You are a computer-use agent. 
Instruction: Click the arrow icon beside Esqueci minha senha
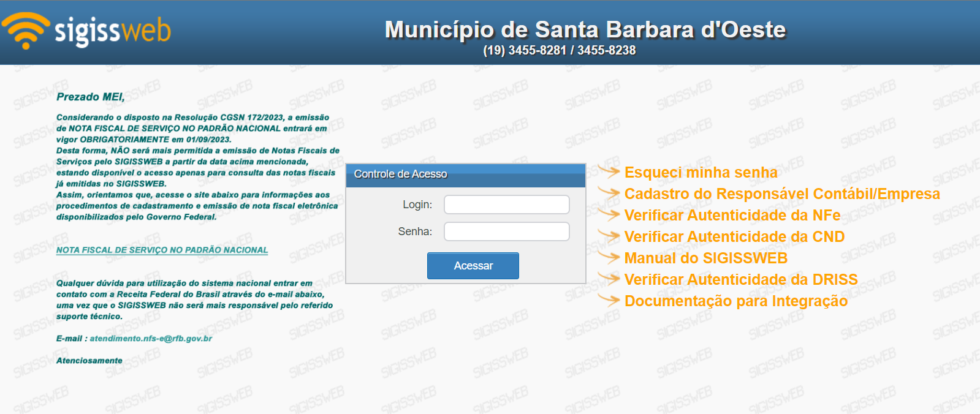[x=609, y=171]
